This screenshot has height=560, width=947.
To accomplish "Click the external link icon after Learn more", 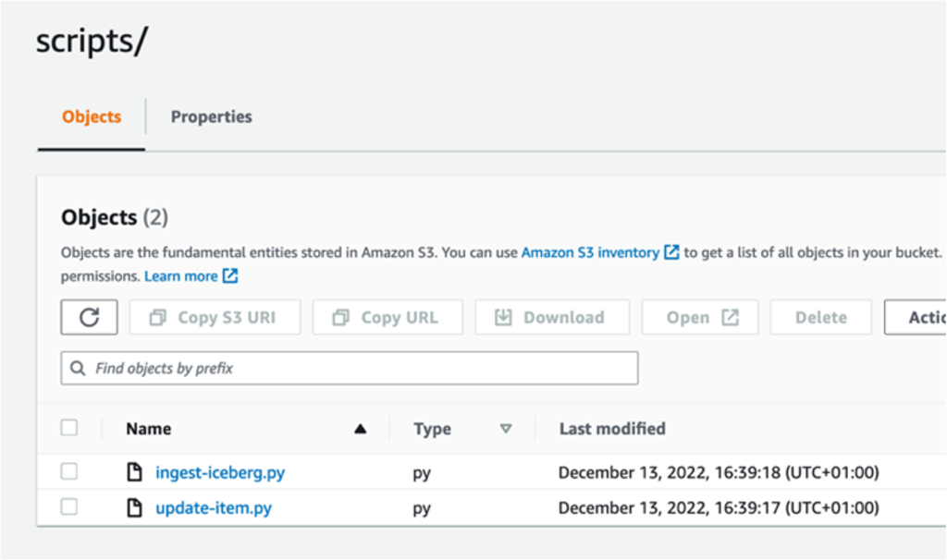I will click(x=230, y=276).
